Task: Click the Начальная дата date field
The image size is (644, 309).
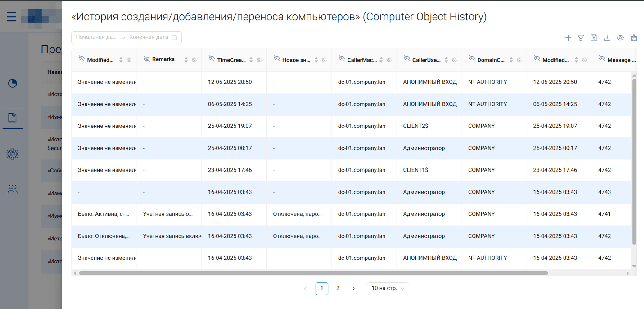Action: tap(96, 37)
